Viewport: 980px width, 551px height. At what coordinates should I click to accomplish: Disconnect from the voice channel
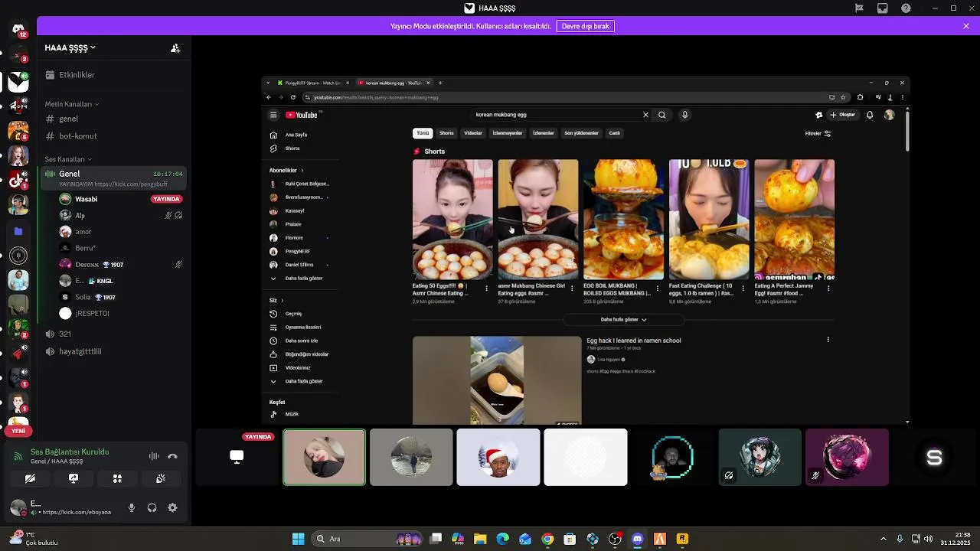172,456
